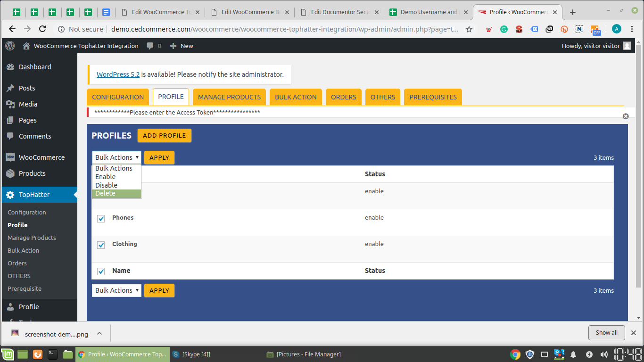Follow the WordPress 5.2 update link
The height and width of the screenshot is (362, 644).
118,74
